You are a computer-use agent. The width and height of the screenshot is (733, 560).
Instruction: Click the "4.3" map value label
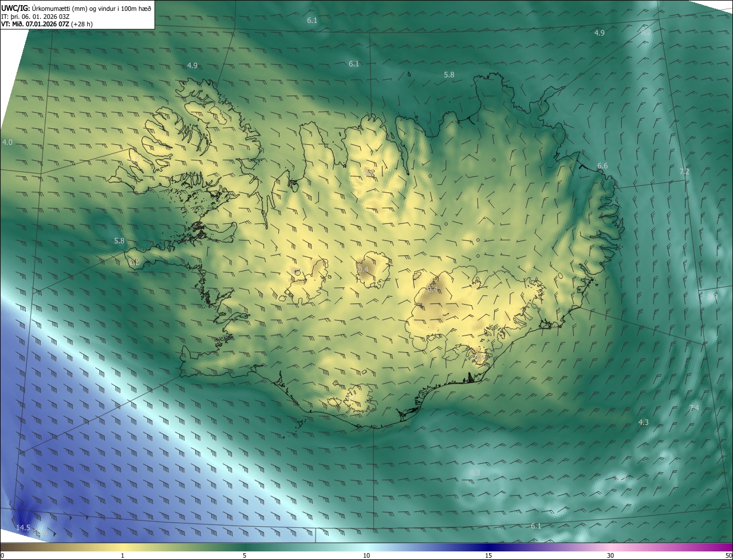pyautogui.click(x=644, y=422)
